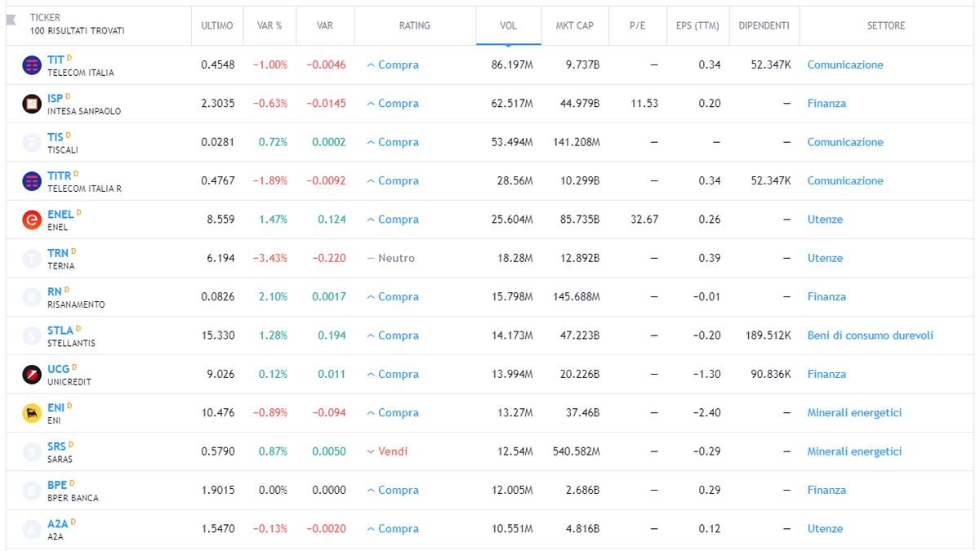The height and width of the screenshot is (551, 980).
Task: Click the VOL column header
Action: (x=508, y=26)
